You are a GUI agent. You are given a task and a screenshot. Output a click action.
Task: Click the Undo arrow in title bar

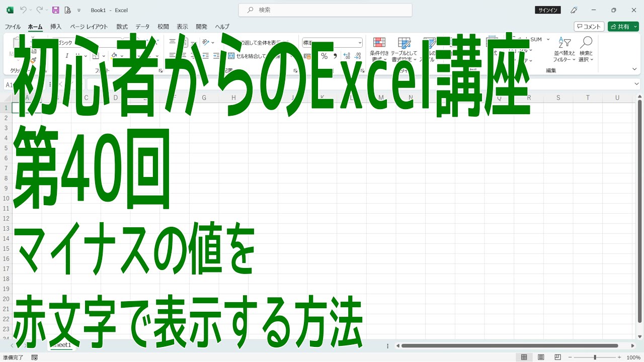23,10
